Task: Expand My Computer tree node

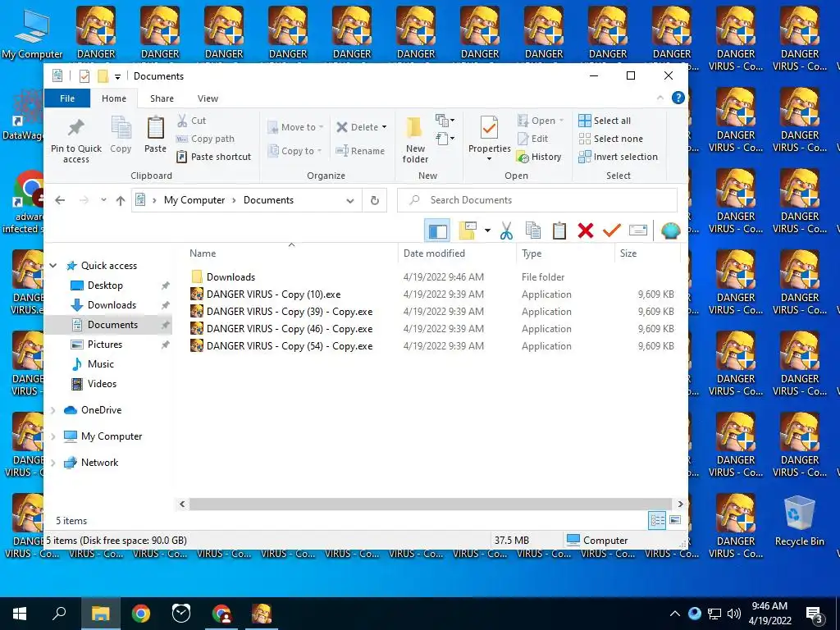Action: coord(53,436)
